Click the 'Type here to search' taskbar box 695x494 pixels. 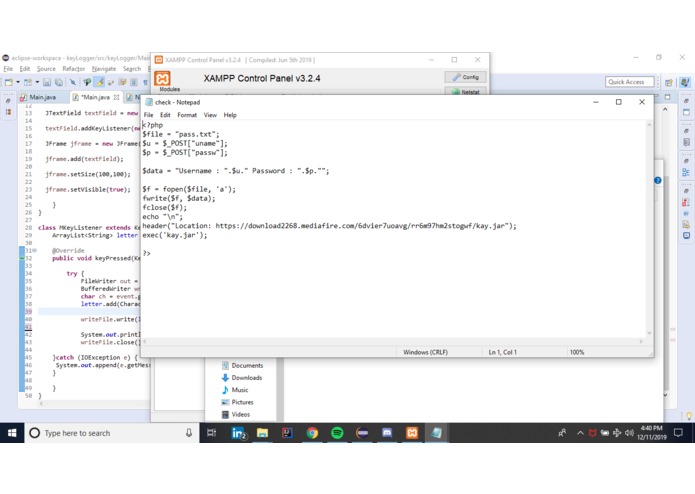click(x=113, y=433)
